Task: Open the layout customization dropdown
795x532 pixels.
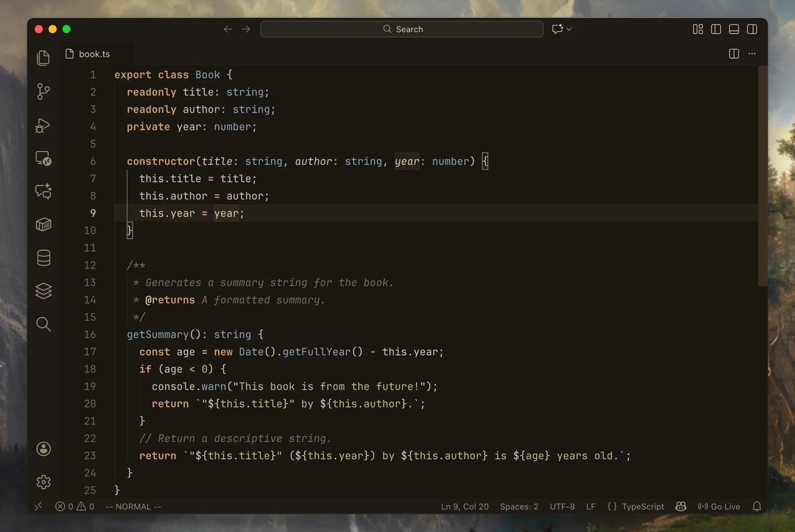Action: [698, 29]
